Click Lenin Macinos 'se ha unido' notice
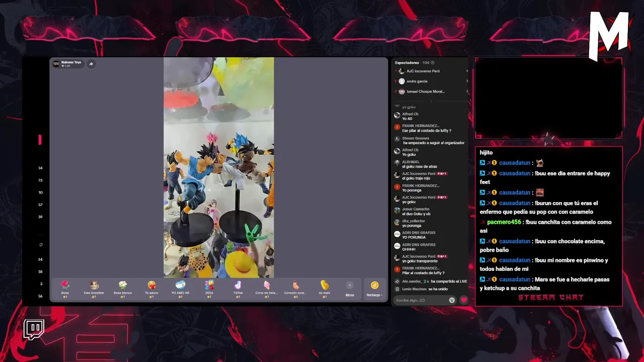Viewport: 644px width, 362px height. coord(421,289)
